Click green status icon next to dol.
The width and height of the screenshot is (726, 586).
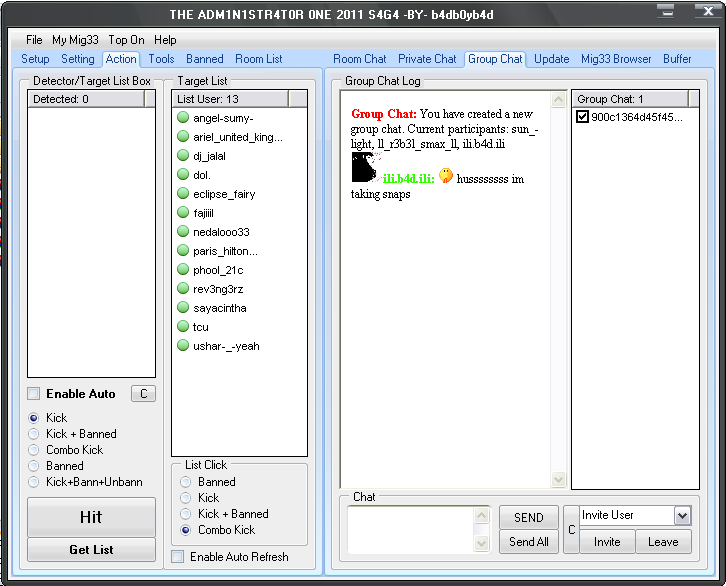pos(183,175)
